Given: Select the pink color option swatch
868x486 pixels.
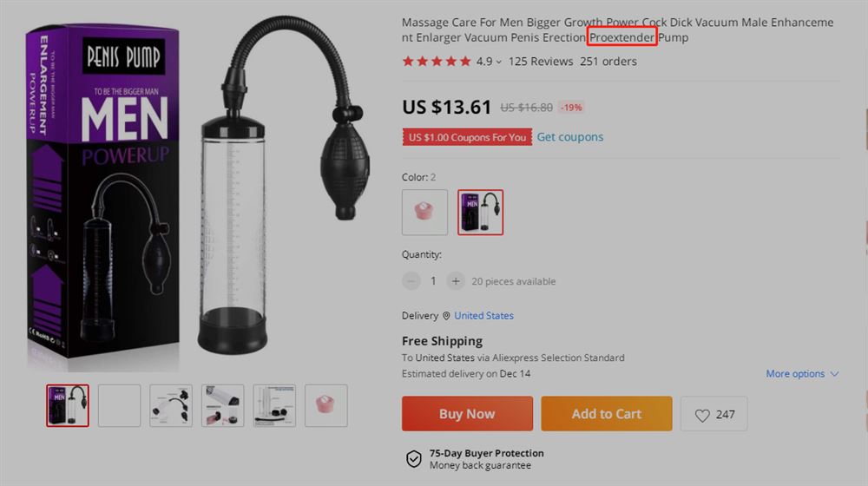Looking at the screenshot, I should [424, 212].
